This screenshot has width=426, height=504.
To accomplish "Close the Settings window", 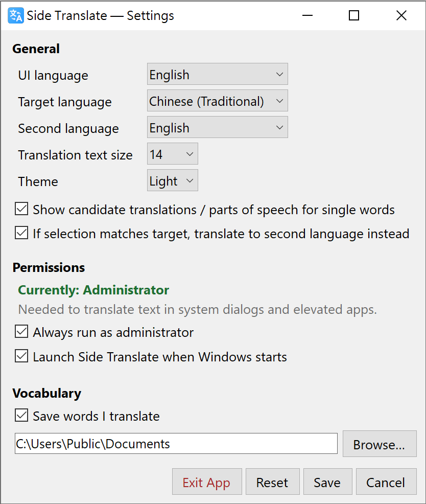I will point(401,15).
